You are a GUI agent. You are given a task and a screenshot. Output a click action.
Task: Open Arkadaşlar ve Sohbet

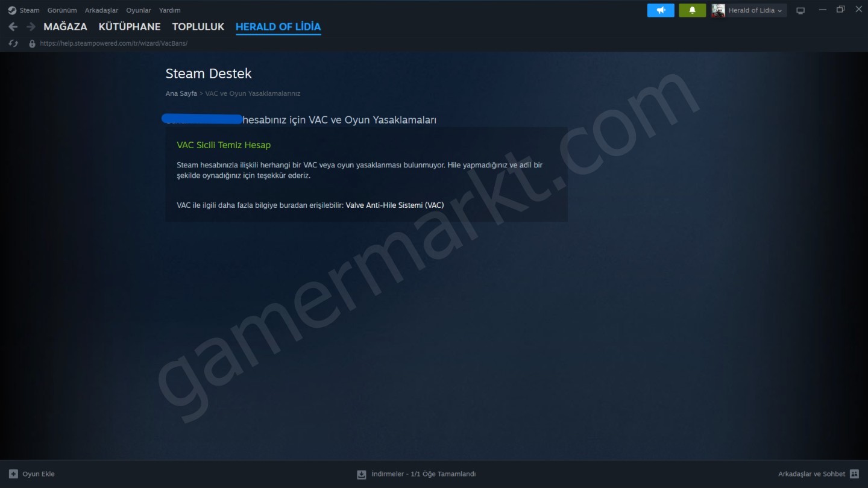click(x=811, y=474)
